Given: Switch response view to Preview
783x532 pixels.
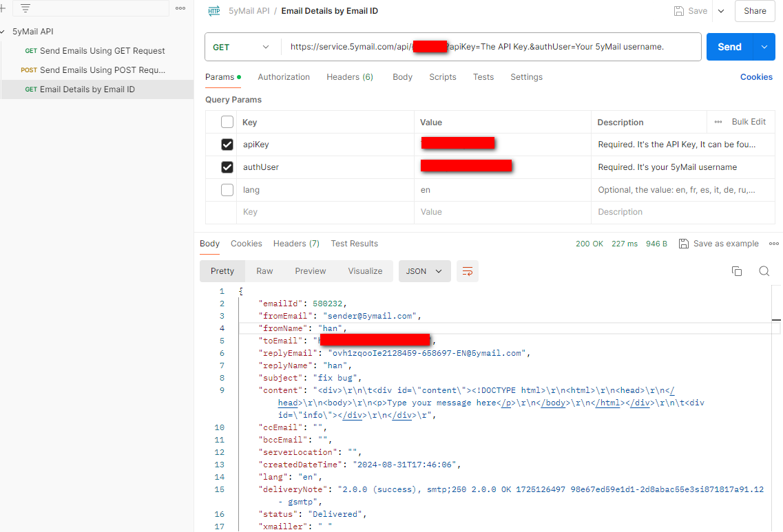Looking at the screenshot, I should pos(310,271).
